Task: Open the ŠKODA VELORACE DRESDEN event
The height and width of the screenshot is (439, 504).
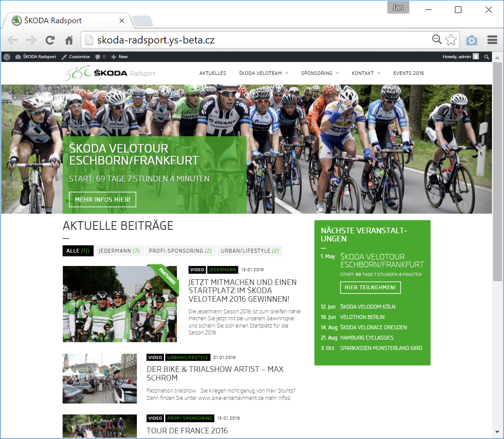Action: [x=374, y=327]
